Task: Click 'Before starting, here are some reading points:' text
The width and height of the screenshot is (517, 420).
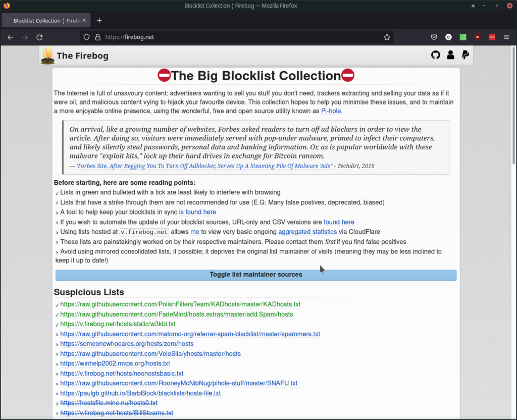Action: tap(125, 183)
